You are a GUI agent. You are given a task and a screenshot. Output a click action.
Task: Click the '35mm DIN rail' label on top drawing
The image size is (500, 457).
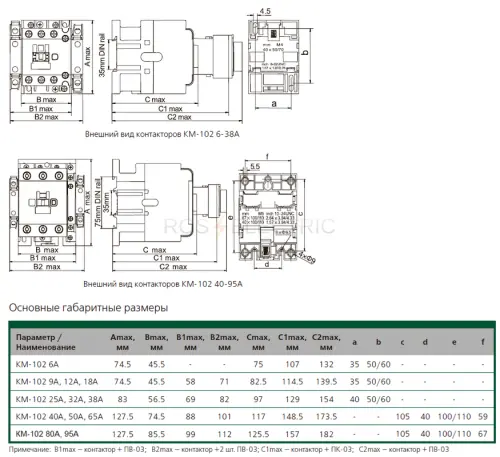click(102, 55)
